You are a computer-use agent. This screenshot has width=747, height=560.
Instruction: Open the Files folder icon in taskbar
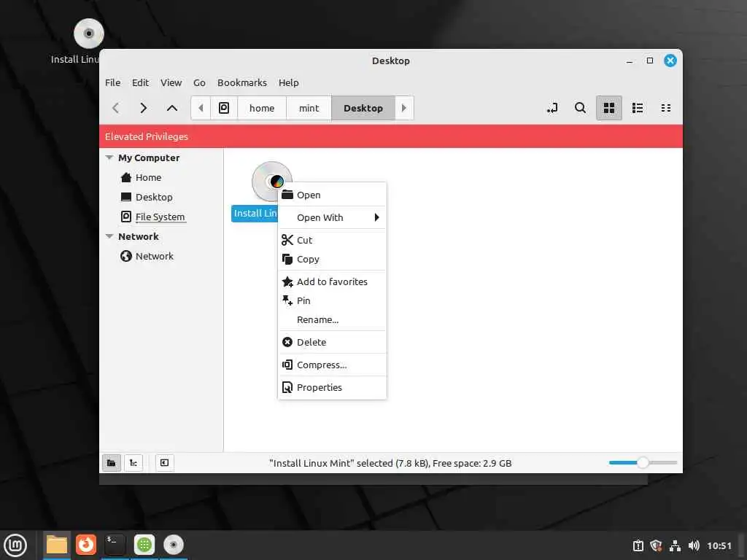[57, 545]
